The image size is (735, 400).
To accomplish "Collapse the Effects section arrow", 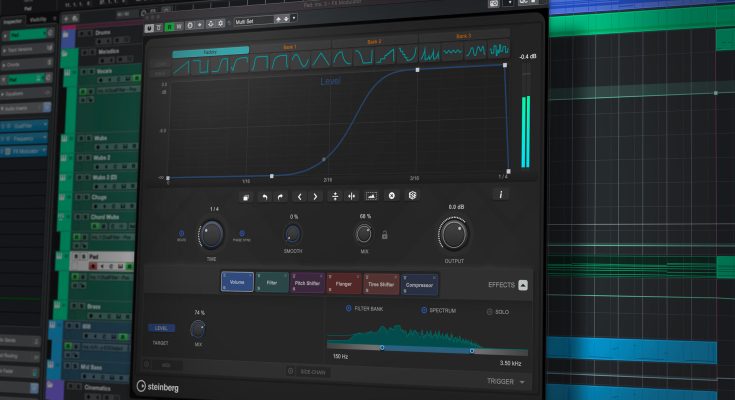I will coord(523,285).
